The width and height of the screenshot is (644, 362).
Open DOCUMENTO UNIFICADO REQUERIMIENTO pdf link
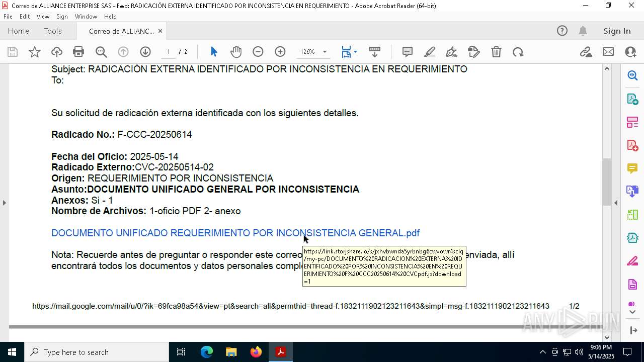click(x=235, y=233)
